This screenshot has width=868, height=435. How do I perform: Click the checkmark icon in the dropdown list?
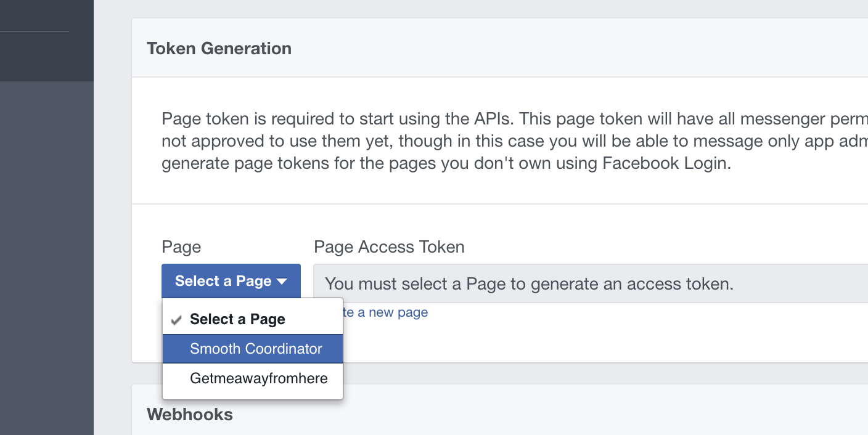[x=176, y=320]
